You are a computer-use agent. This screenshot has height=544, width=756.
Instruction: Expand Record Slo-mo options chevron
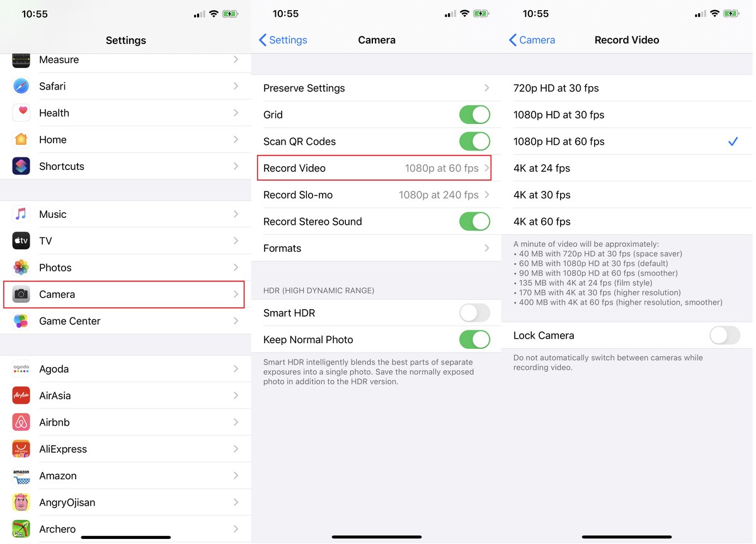487,195
